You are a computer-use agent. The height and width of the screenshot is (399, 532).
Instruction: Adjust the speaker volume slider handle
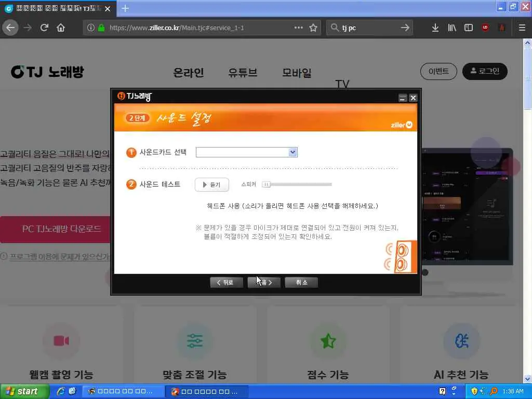click(267, 184)
